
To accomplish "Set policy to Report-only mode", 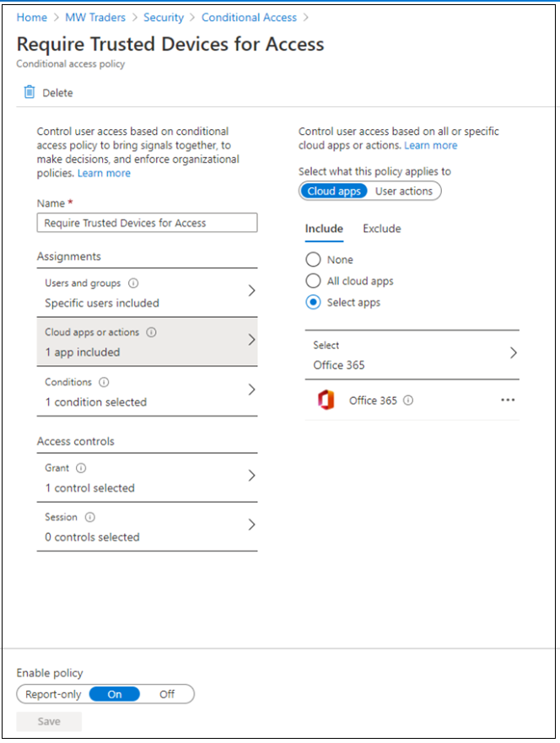I will pos(53,694).
